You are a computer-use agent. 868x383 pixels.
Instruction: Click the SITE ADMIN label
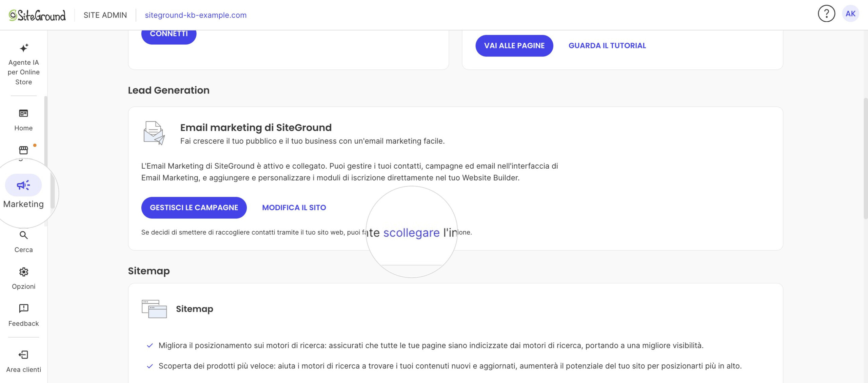[105, 15]
